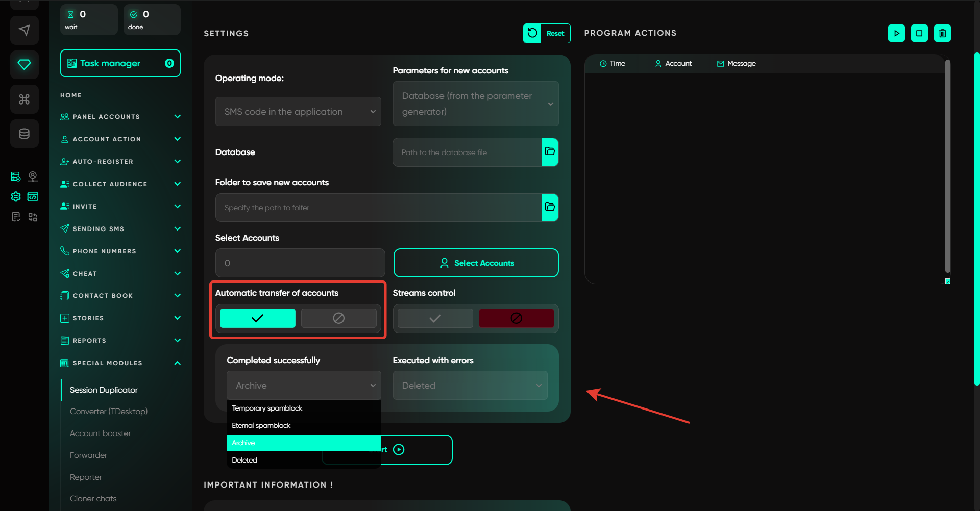
Task: Open Account booster in Special Modules
Action: tap(100, 433)
